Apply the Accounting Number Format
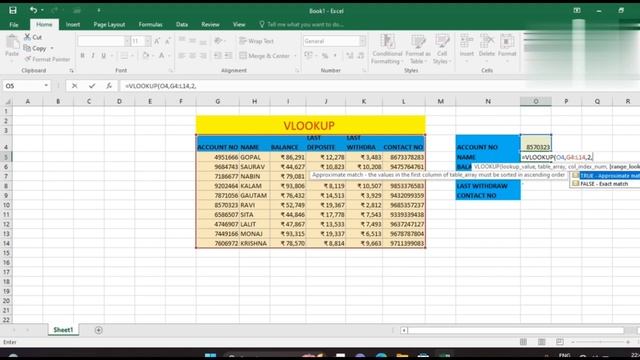 308,56
